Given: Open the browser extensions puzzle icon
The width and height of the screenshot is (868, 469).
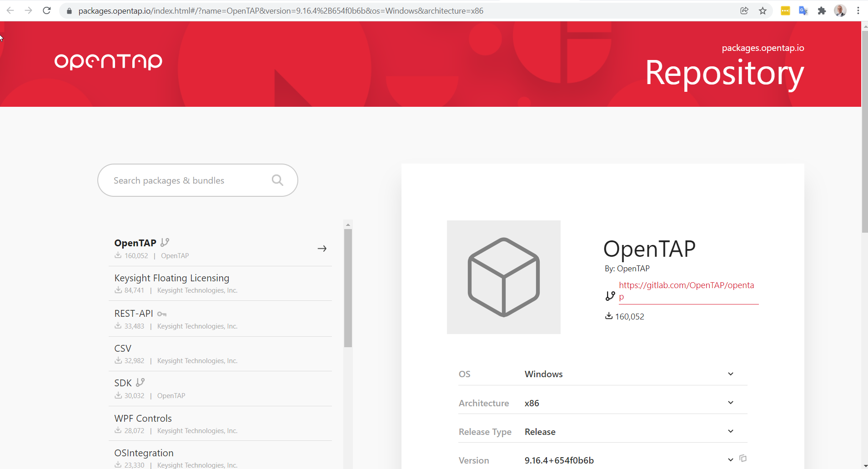Looking at the screenshot, I should (822, 10).
